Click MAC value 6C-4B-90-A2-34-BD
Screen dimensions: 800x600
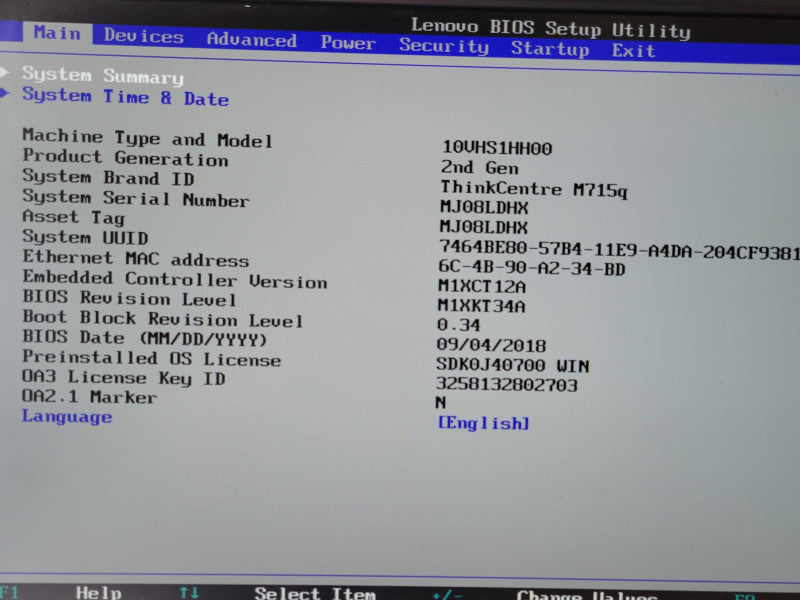click(x=532, y=268)
